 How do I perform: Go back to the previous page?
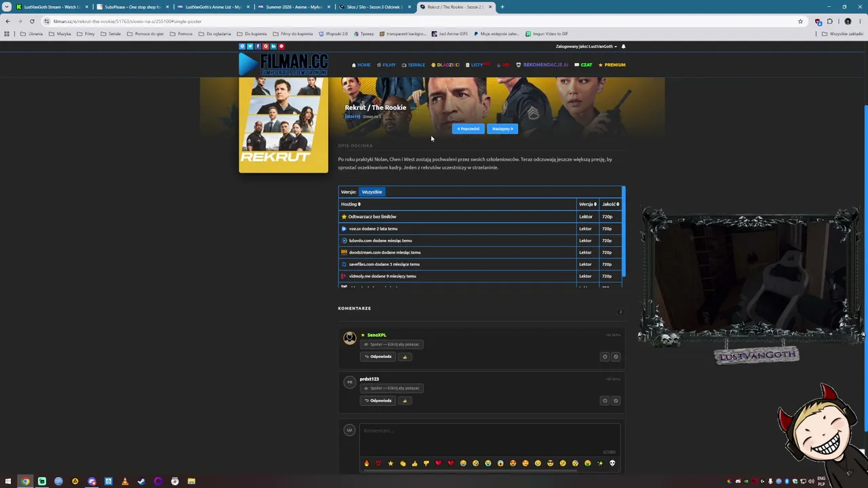7,21
